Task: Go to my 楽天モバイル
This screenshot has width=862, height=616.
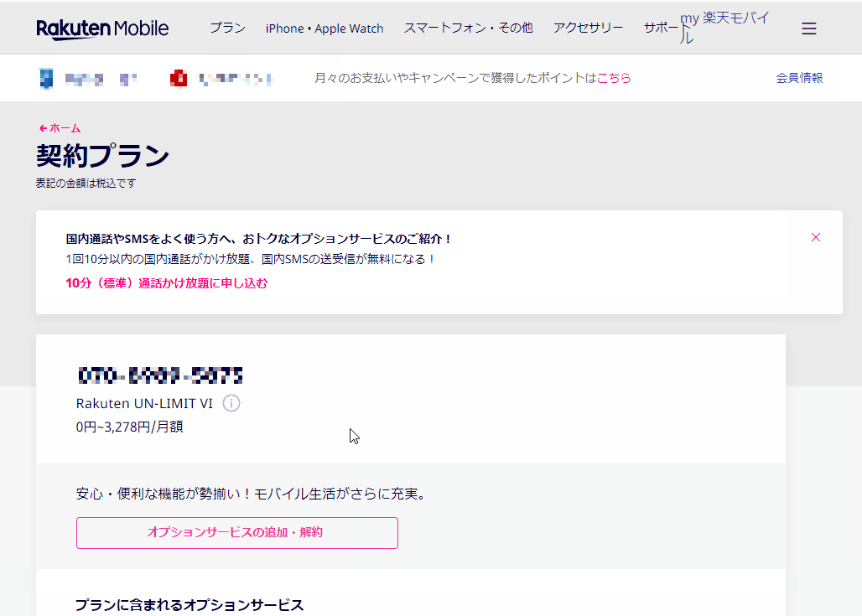Action: tap(724, 28)
